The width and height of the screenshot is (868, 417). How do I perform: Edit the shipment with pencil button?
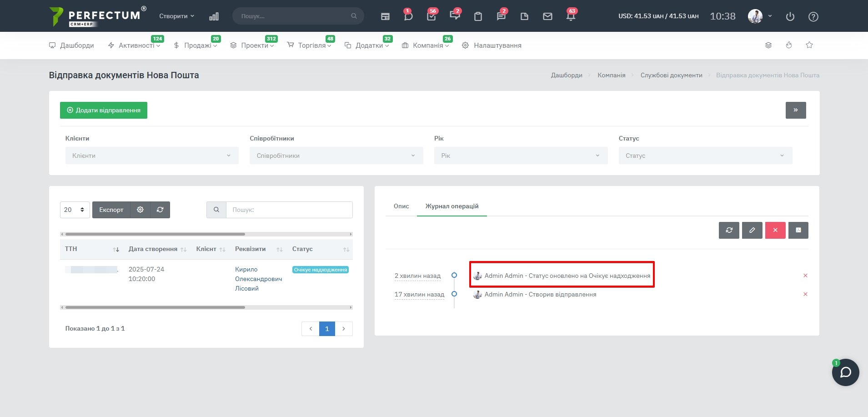(752, 230)
